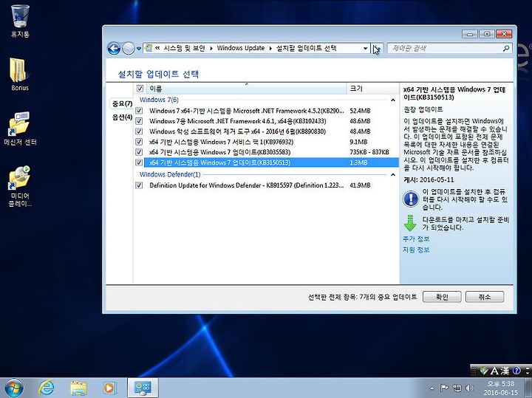The image size is (532, 398).
Task: Open IME help question mark icon
Action: click(x=516, y=371)
